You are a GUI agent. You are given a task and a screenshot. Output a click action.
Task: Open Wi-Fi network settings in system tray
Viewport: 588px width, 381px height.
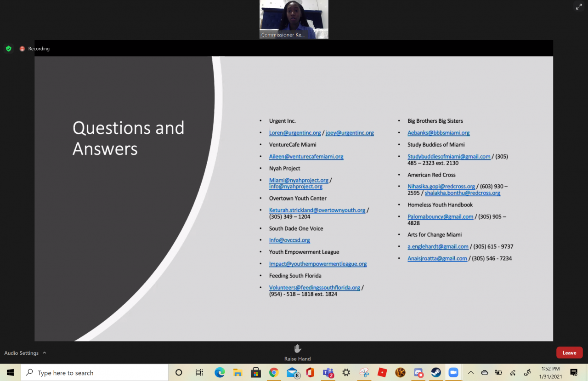513,372
